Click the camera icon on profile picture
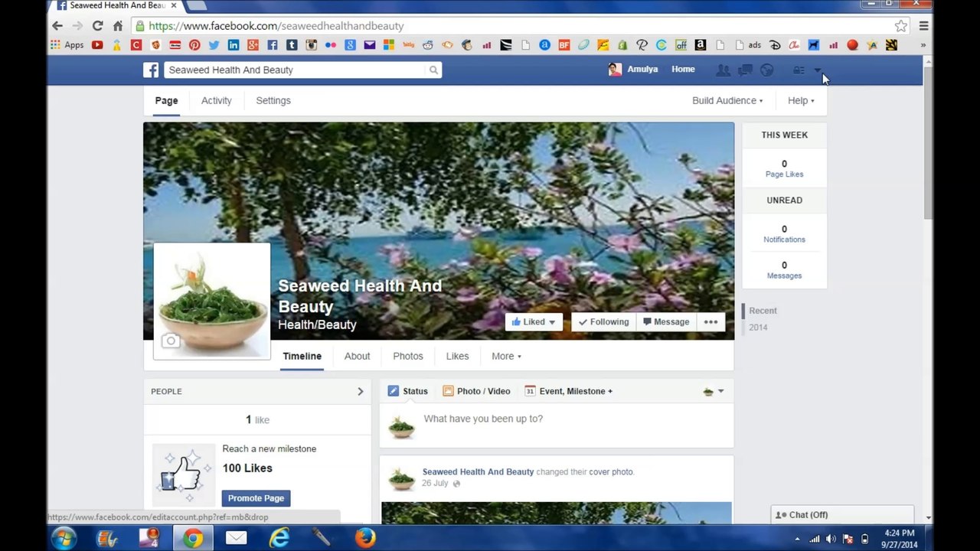Image resolution: width=980 pixels, height=551 pixels. click(x=171, y=341)
